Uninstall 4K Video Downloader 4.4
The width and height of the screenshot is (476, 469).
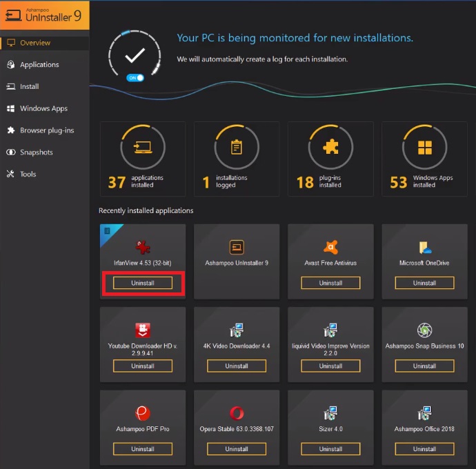pyautogui.click(x=237, y=366)
